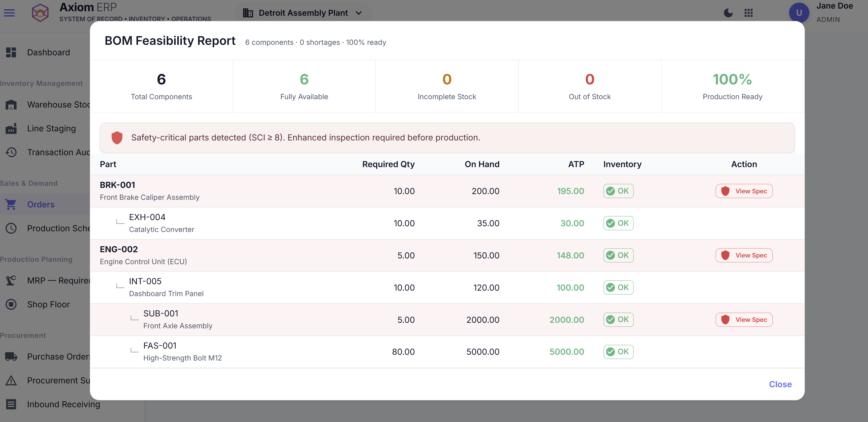The height and width of the screenshot is (422, 868).
Task: Click the Line Staging factory icon
Action: [11, 129]
